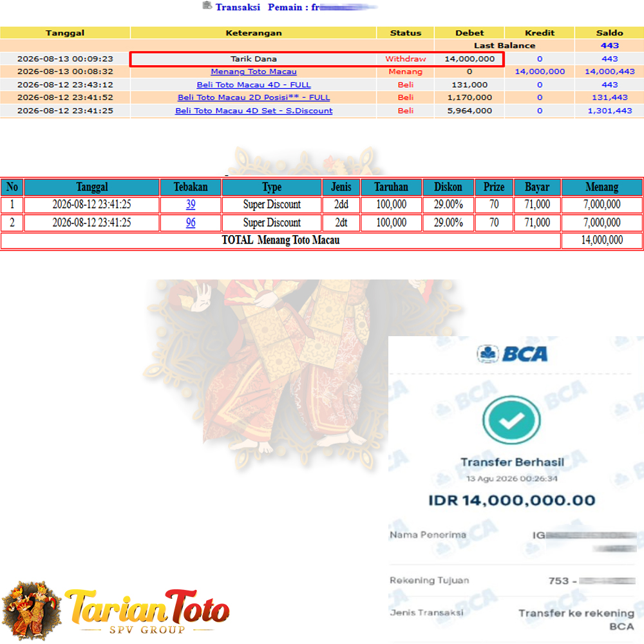Screen dimensions: 644x644
Task: Click the saldo value 1,301,443
Action: coord(609,111)
